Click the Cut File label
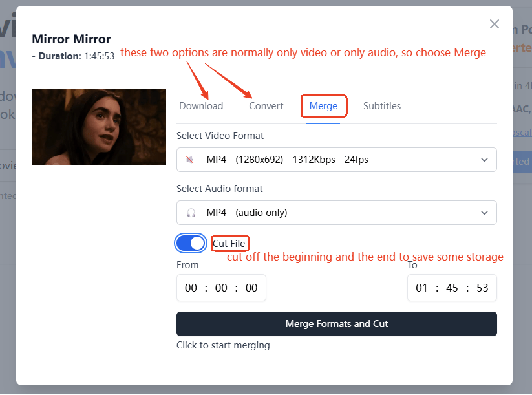Image resolution: width=532 pixels, height=395 pixels. [x=229, y=244]
